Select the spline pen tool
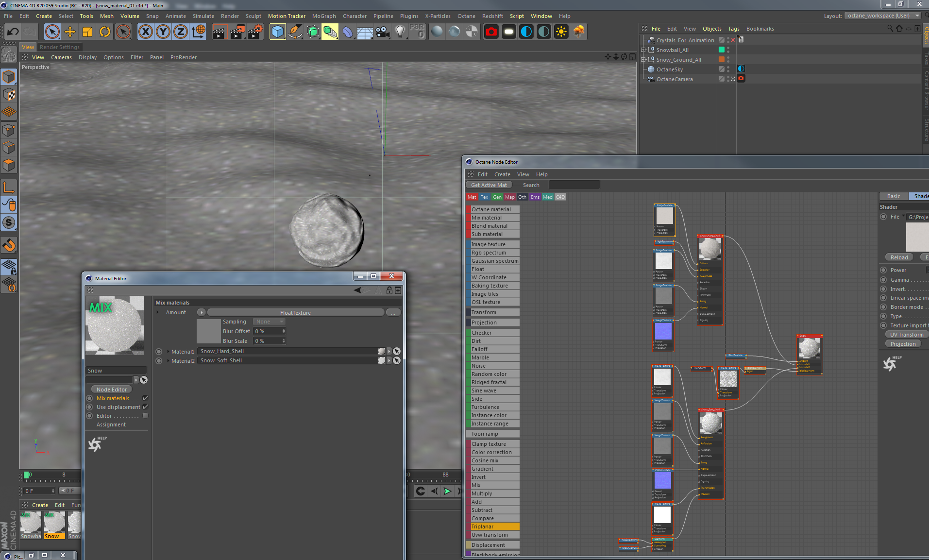 pos(295,32)
